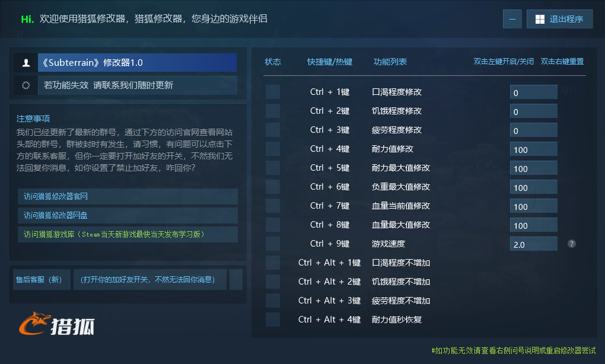Click the 耐力最大值修改 value field
Viewport: 605px width, 364px height.
click(534, 168)
